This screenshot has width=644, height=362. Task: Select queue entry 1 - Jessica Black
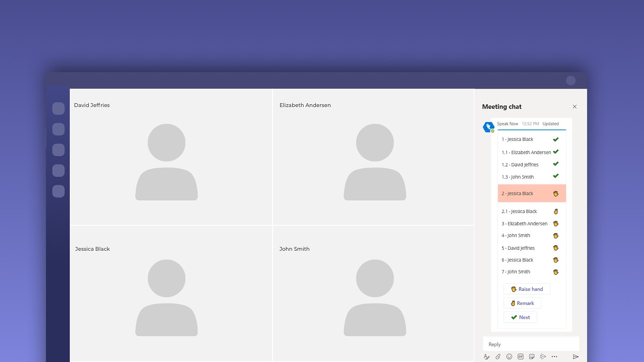[517, 140]
